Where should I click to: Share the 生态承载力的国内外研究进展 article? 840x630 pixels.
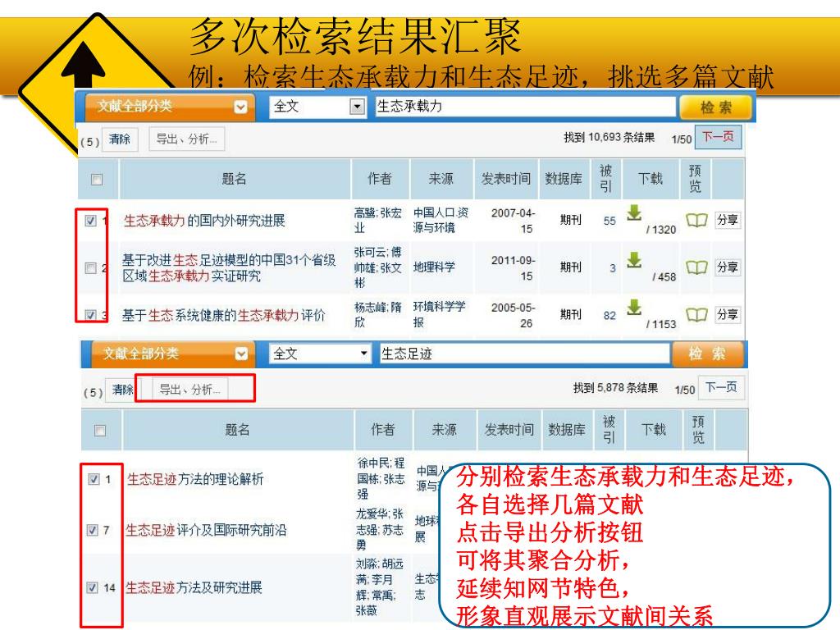click(x=728, y=220)
